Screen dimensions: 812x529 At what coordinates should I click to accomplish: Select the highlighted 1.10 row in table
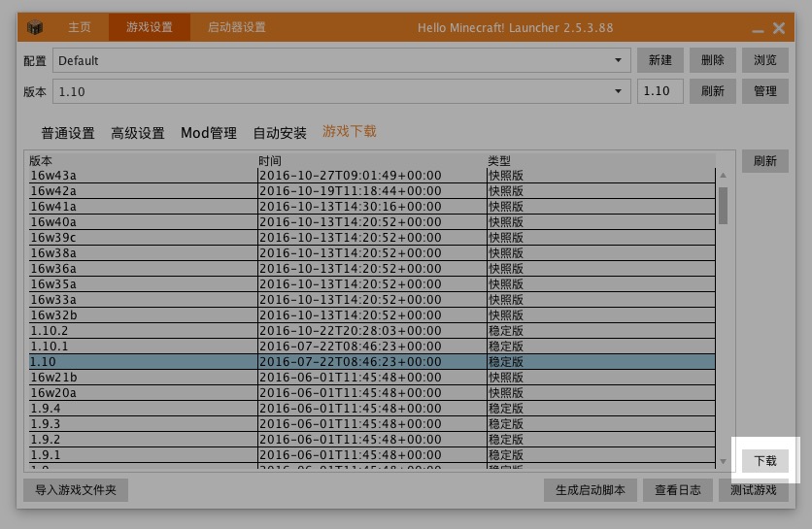coord(372,361)
